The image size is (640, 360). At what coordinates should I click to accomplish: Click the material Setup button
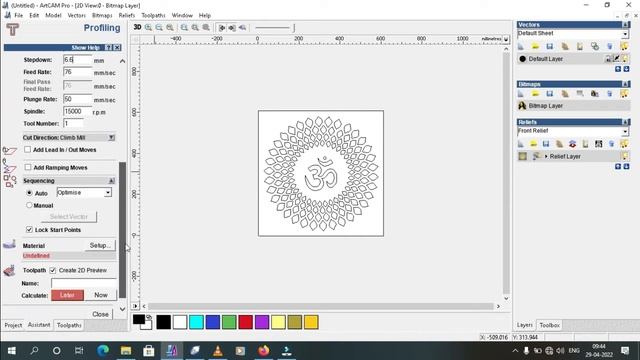pyautogui.click(x=100, y=245)
